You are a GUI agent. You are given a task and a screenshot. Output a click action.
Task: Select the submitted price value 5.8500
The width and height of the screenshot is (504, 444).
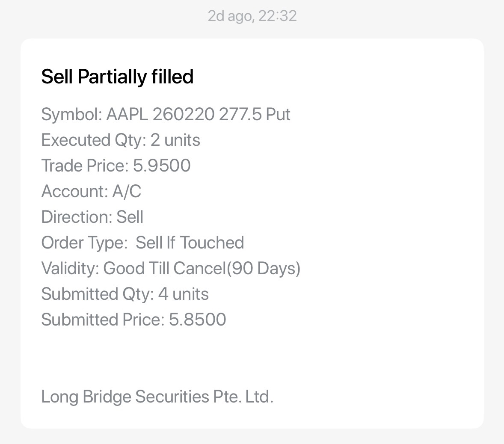tap(198, 320)
